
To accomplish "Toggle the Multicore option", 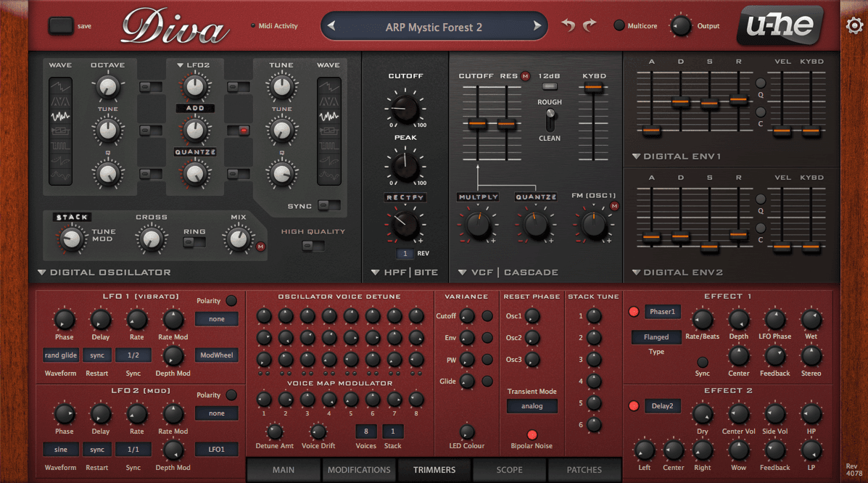I will [x=619, y=25].
